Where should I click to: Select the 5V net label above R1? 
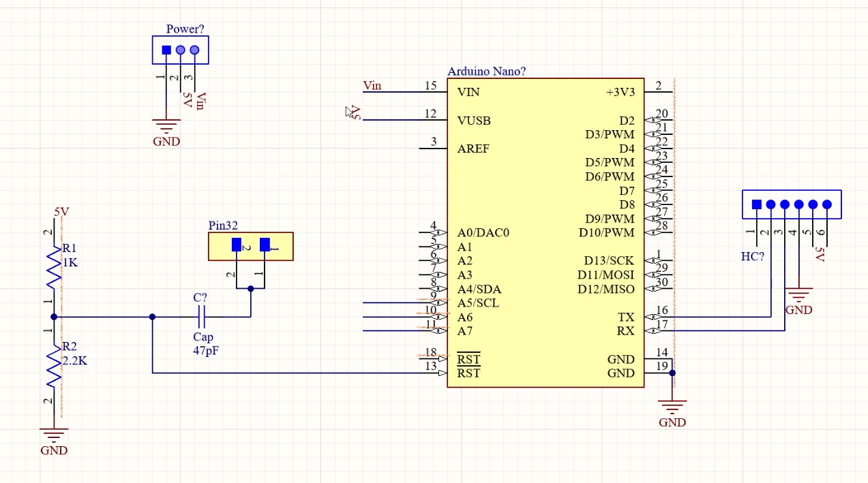coord(61,212)
